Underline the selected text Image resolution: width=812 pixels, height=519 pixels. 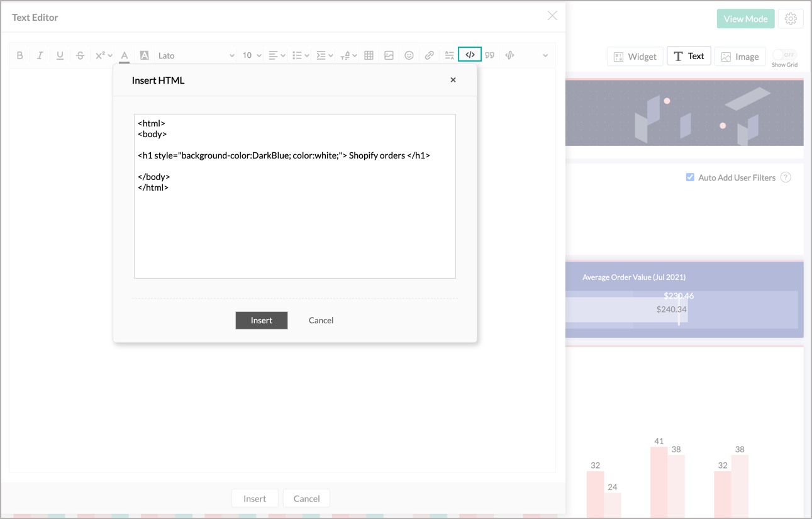60,55
